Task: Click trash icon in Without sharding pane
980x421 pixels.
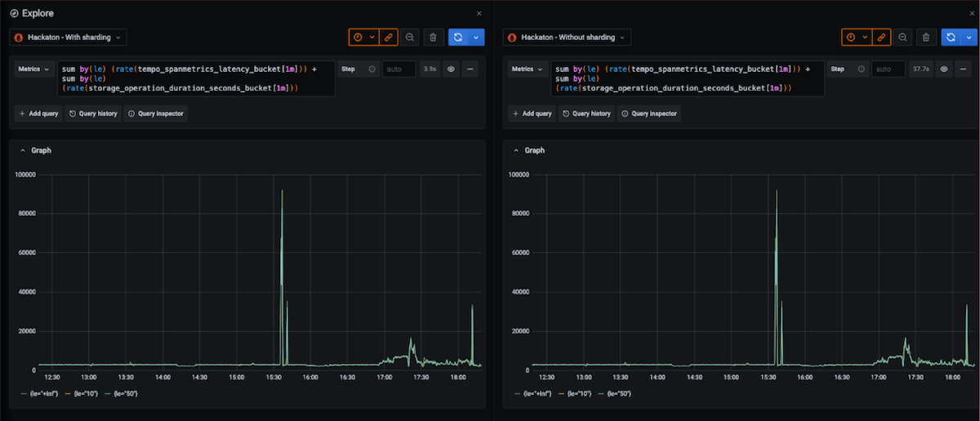Action: pyautogui.click(x=926, y=38)
